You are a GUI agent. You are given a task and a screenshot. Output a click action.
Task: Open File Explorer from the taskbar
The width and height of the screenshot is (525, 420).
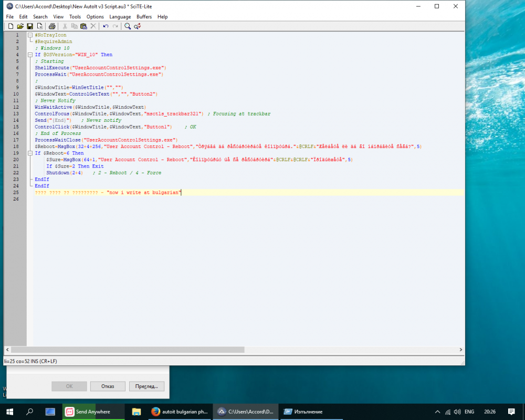[136, 412]
